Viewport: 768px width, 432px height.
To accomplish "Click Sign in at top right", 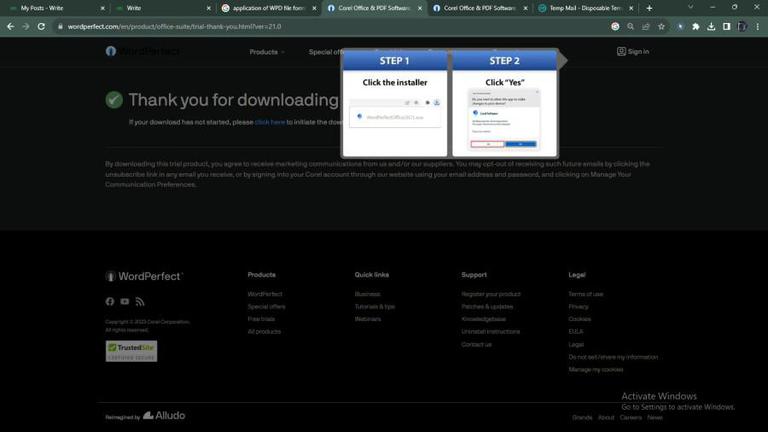I will [633, 51].
